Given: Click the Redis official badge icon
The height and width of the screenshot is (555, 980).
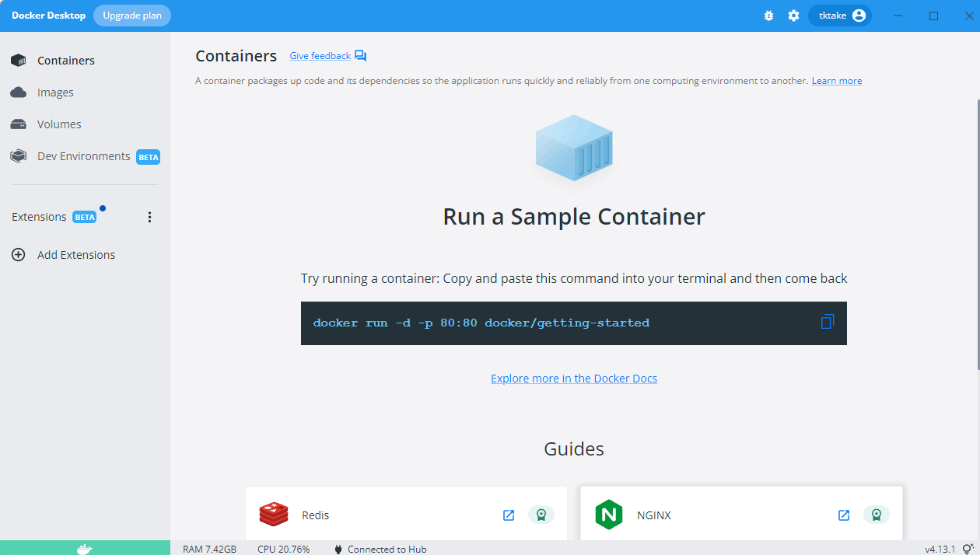Looking at the screenshot, I should (x=541, y=515).
